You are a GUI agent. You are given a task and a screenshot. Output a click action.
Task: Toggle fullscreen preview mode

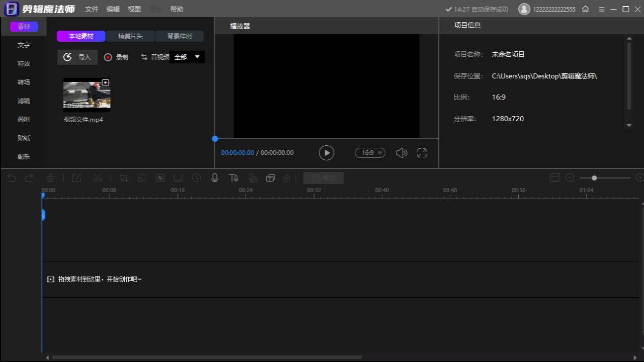tap(422, 152)
